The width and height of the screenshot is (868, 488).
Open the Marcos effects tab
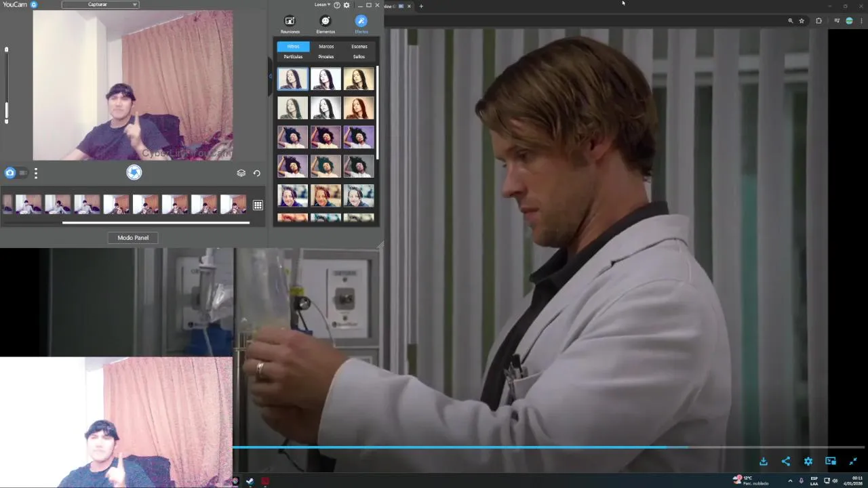[x=326, y=47]
